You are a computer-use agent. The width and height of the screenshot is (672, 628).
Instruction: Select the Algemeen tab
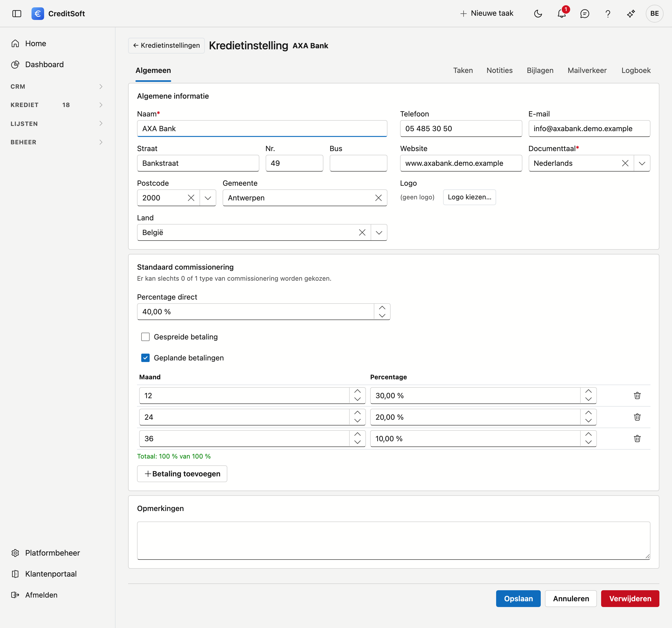153,70
